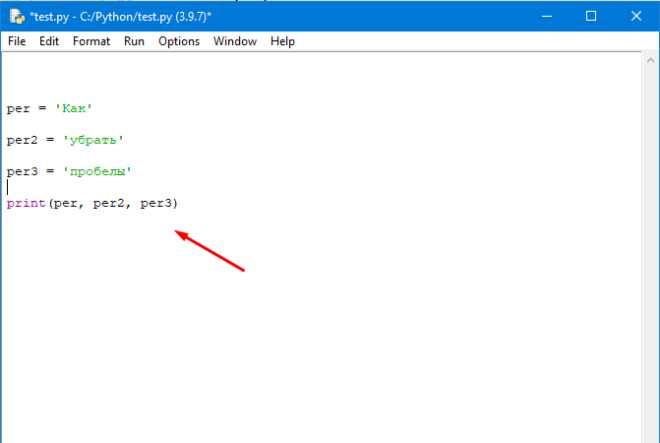Open the Format menu

click(91, 41)
